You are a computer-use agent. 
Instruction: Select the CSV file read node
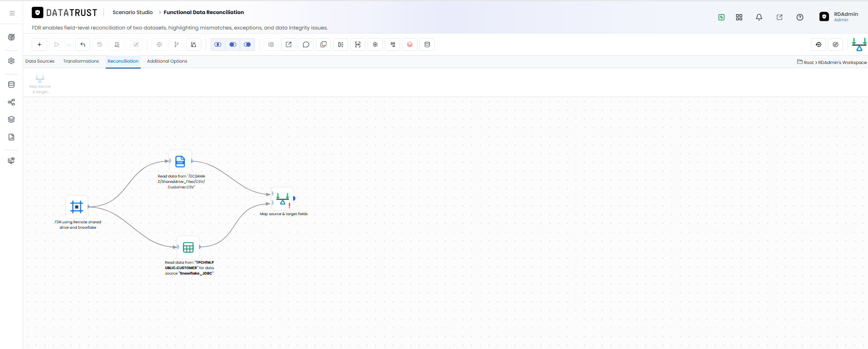click(x=180, y=161)
